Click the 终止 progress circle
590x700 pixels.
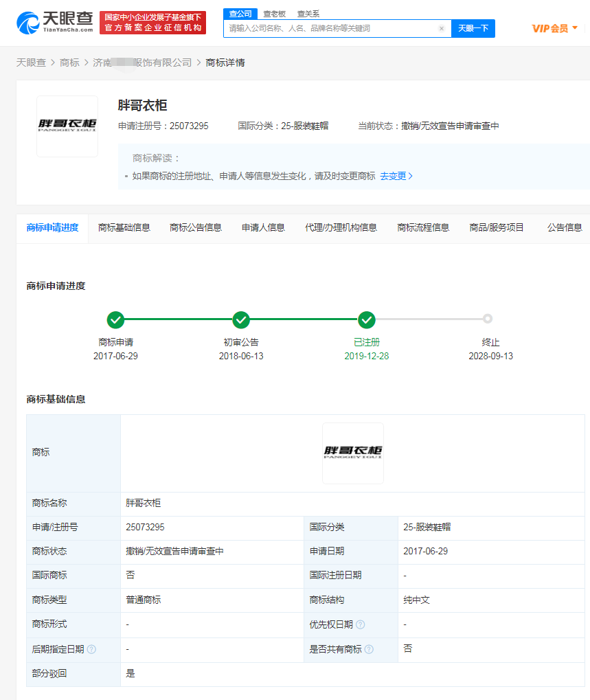tap(488, 319)
